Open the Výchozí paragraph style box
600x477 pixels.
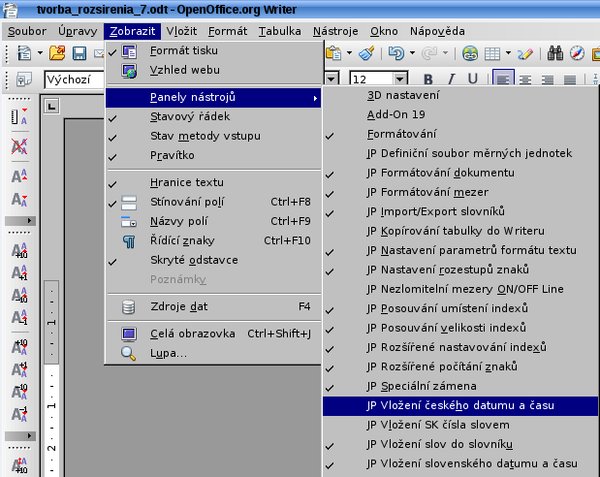click(x=75, y=80)
